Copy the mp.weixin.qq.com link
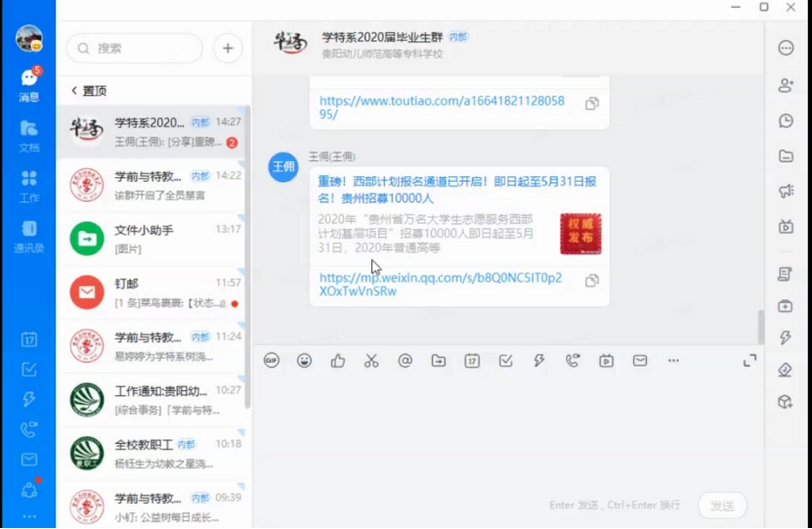Screen dimensions: 812x529 click(x=591, y=282)
